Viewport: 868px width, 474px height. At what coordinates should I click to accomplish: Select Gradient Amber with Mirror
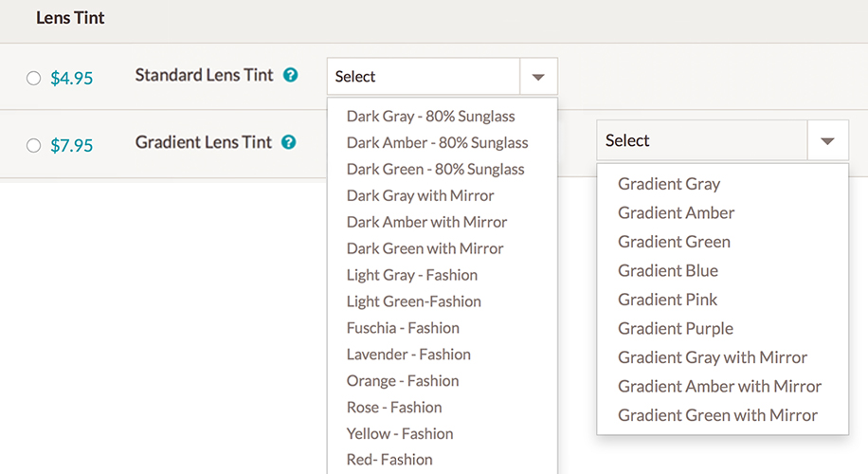point(719,387)
